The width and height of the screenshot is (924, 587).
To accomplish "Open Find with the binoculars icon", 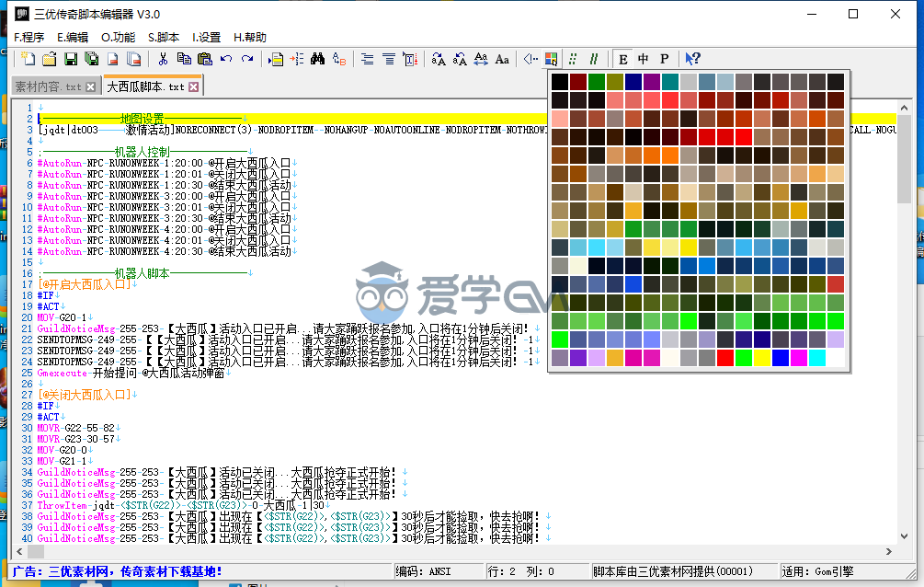I will point(317,59).
